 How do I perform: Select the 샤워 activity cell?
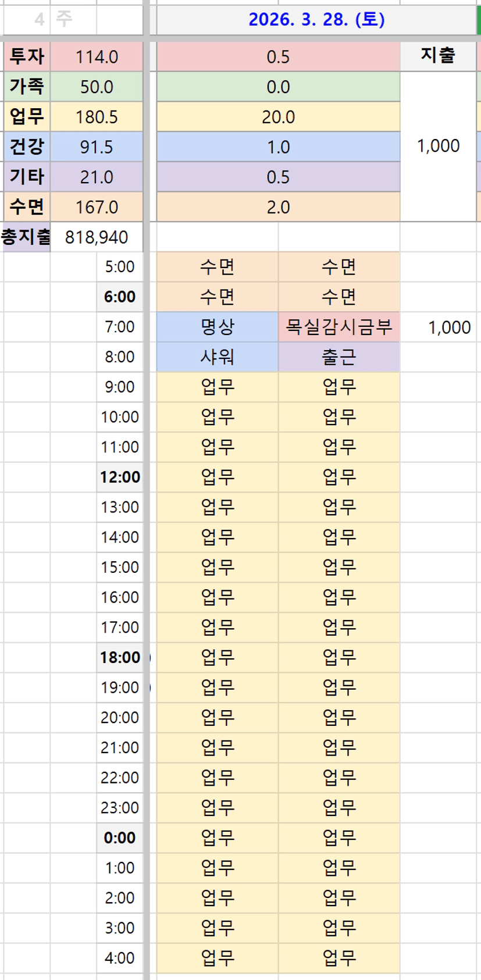coord(218,357)
